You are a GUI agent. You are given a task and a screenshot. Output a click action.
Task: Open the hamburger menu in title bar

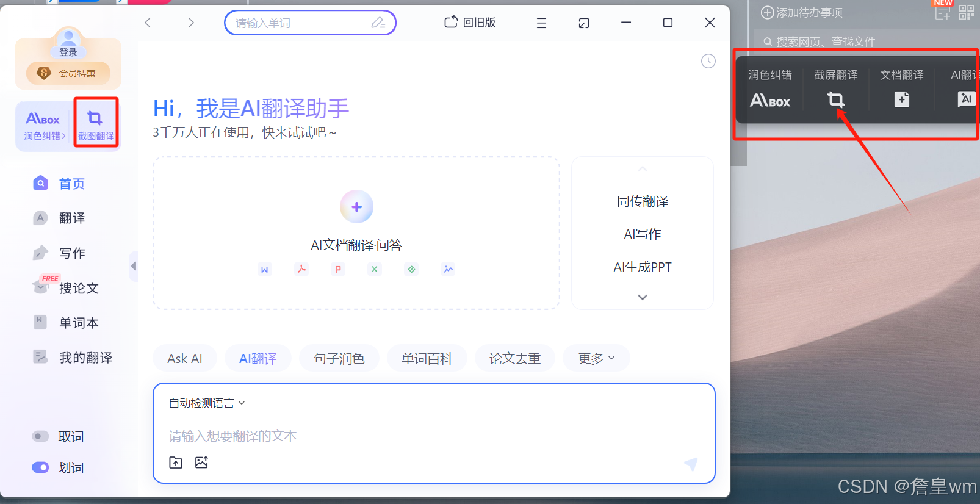(541, 23)
